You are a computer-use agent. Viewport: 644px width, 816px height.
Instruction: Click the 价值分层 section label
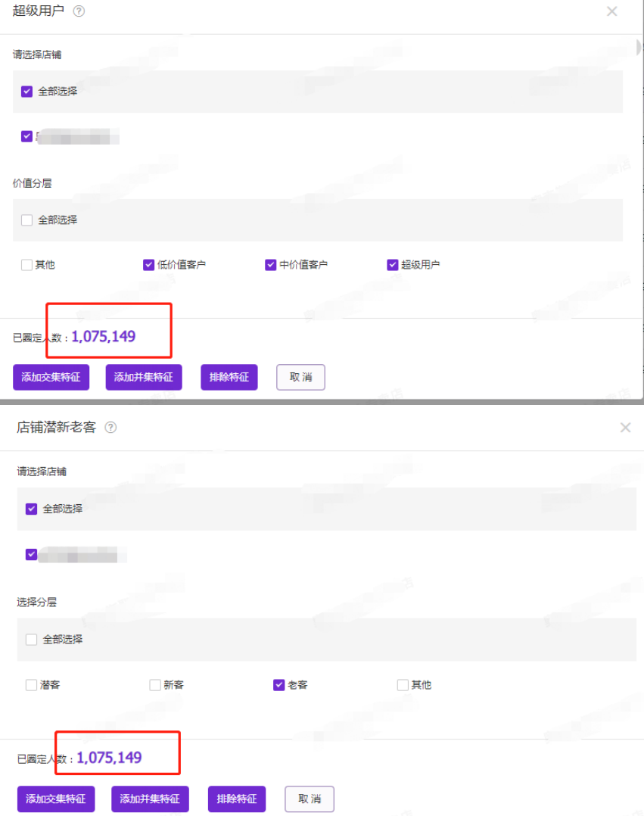coord(33,183)
